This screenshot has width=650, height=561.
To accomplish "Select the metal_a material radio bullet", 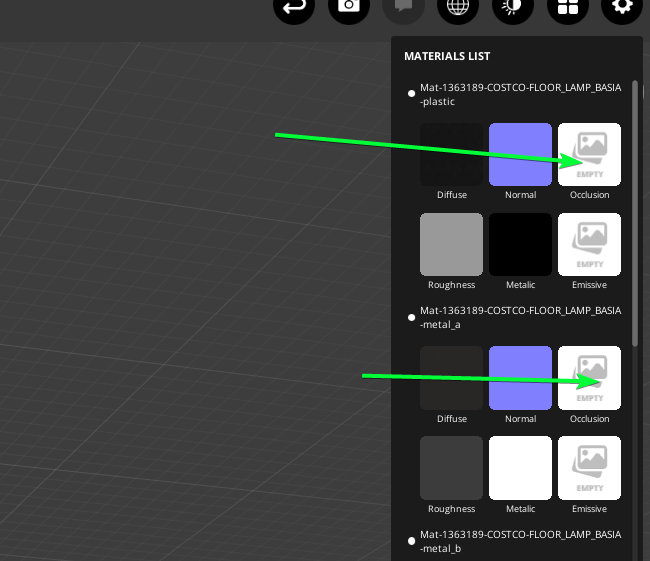I will (x=411, y=318).
